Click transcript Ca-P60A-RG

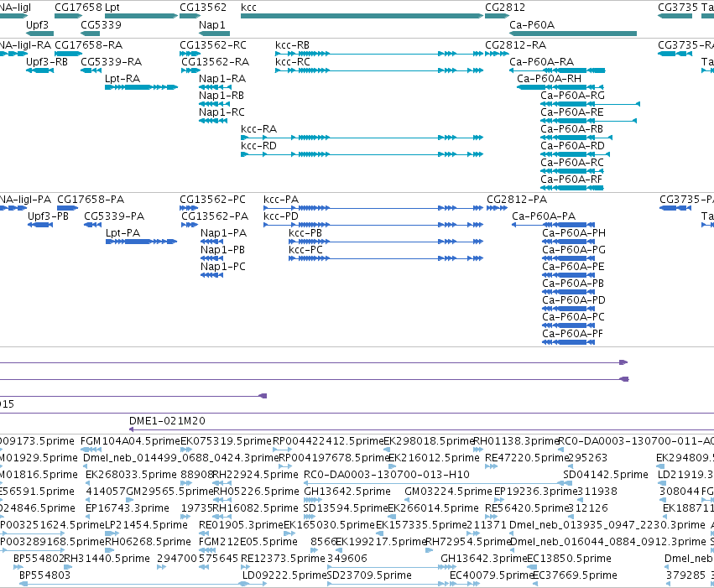pyautogui.click(x=572, y=96)
